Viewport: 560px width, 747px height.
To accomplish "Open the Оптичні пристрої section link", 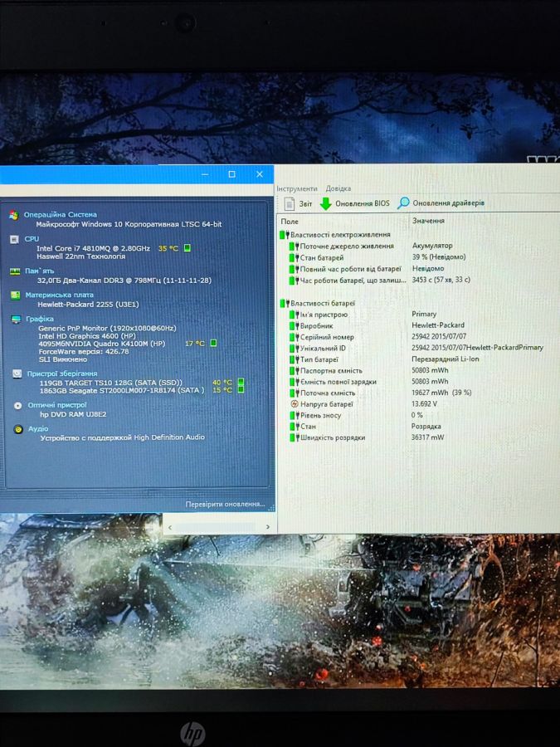I will (x=57, y=405).
